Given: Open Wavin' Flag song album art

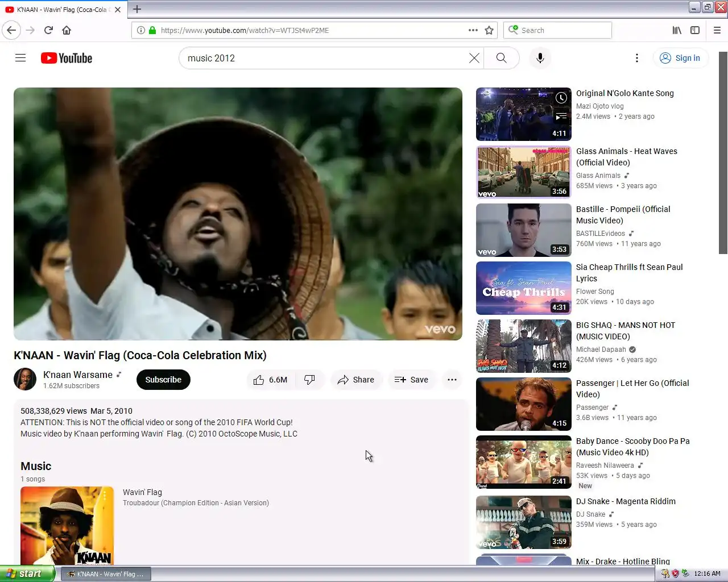Looking at the screenshot, I should pos(67,526).
